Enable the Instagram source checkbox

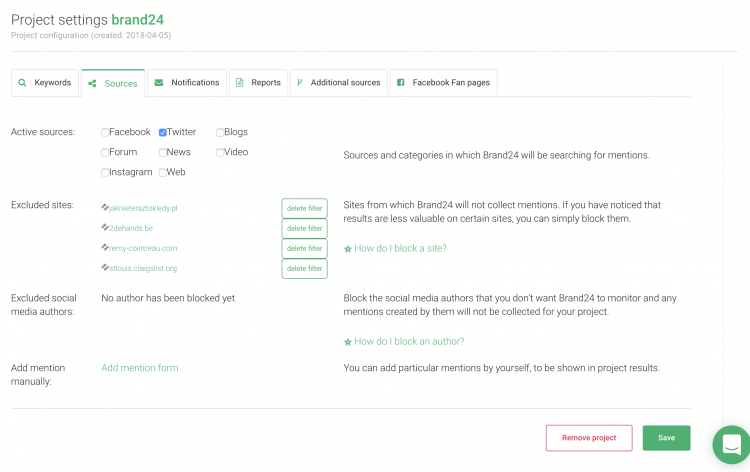click(x=105, y=173)
